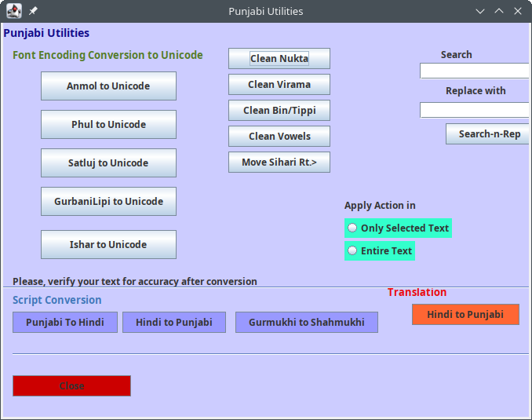Focus the Search input field
Image resolution: width=532 pixels, height=420 pixels.
pyautogui.click(x=474, y=71)
